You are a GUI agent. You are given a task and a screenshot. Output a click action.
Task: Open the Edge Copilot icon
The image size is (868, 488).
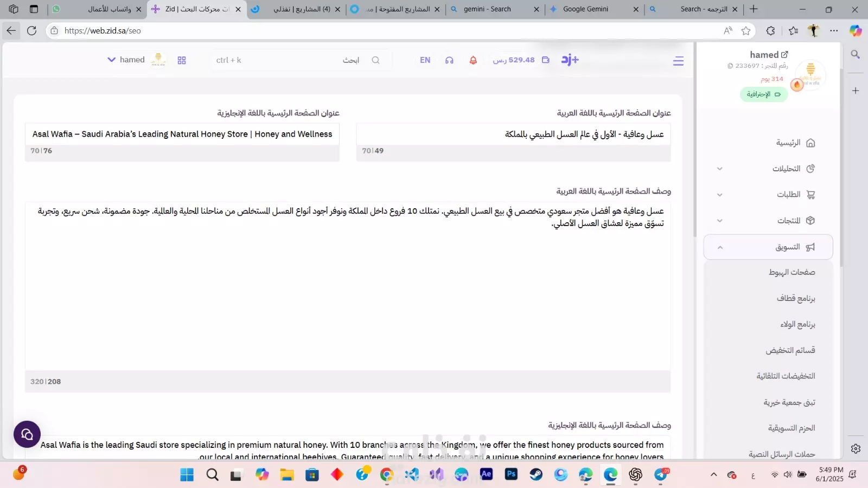click(x=856, y=31)
